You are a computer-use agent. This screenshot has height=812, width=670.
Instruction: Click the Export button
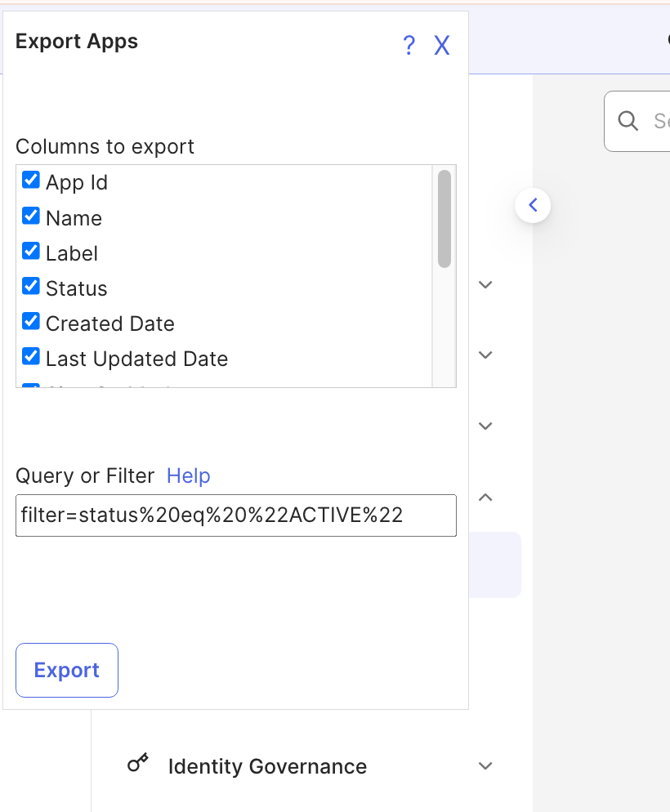(x=67, y=670)
